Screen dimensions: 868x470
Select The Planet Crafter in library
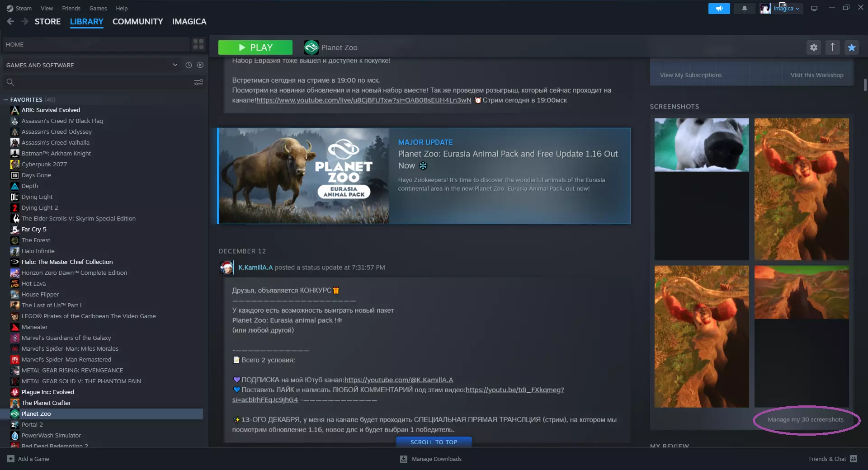[x=46, y=403]
